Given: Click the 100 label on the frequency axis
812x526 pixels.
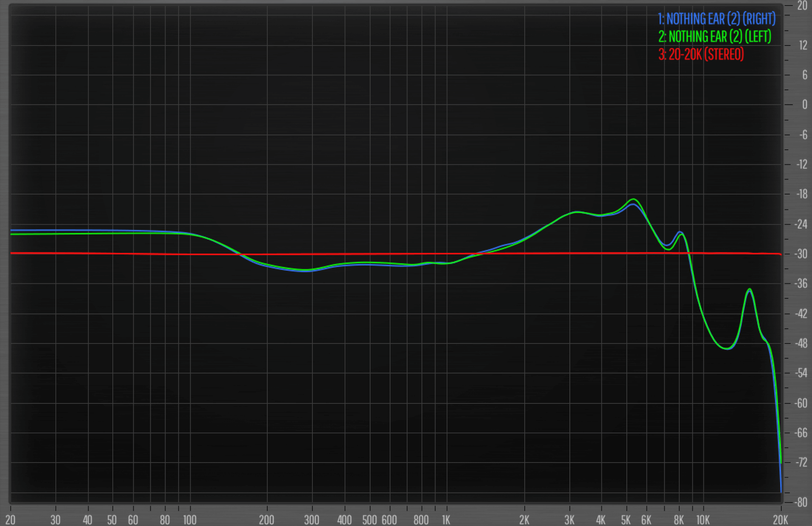Looking at the screenshot, I should tap(190, 520).
